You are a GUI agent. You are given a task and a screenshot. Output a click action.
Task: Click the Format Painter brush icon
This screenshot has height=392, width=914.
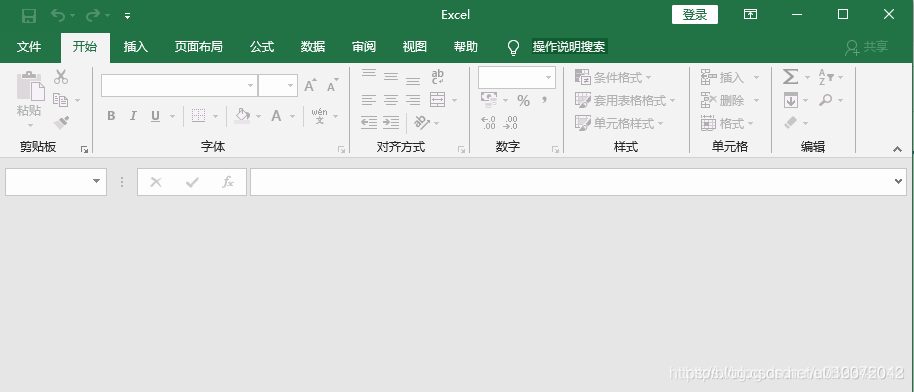[61, 122]
